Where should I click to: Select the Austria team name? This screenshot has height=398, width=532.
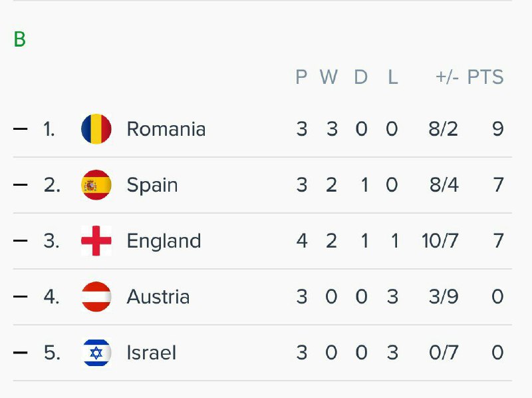point(158,297)
